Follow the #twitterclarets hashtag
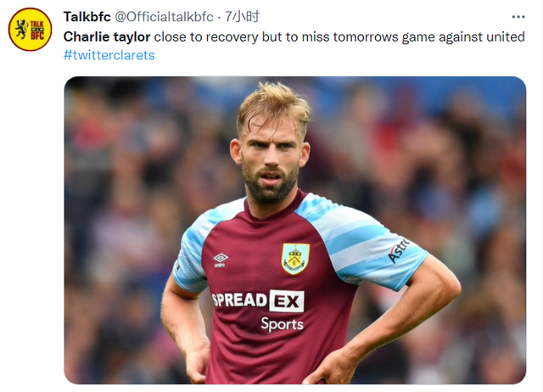Image resolution: width=543 pixels, height=392 pixels. point(109,55)
